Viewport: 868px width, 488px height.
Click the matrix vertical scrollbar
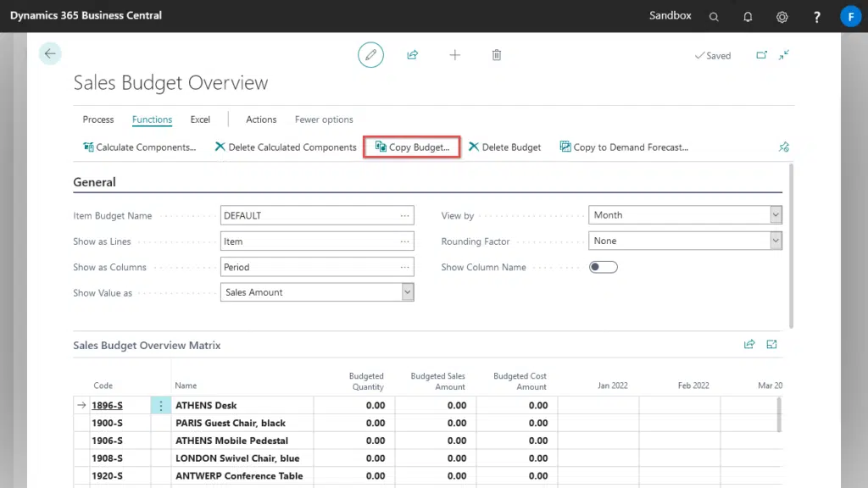pos(779,413)
